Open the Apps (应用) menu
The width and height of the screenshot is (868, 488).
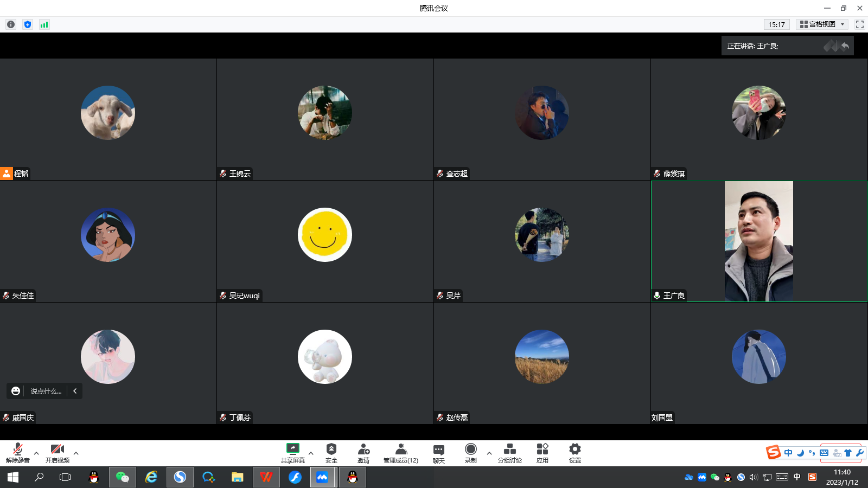coord(542,453)
